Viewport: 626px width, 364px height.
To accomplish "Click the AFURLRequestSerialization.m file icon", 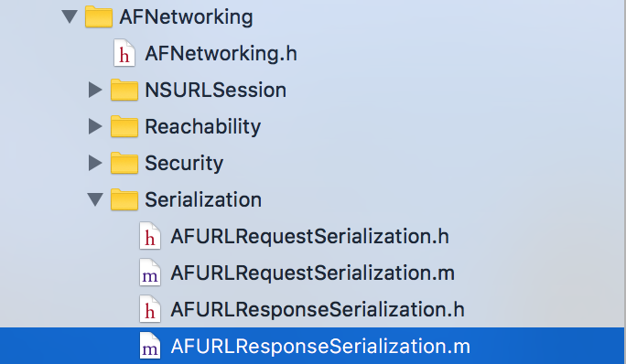I will tap(150, 273).
